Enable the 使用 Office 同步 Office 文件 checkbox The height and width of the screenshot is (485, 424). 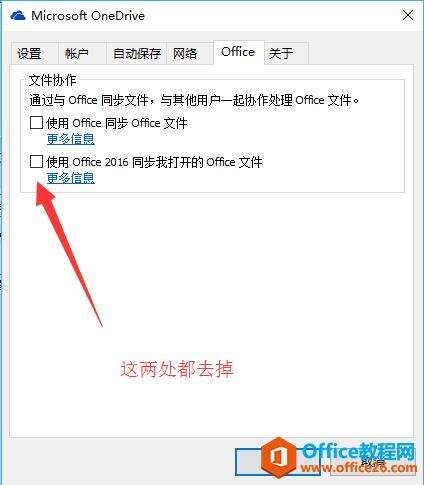[x=36, y=123]
